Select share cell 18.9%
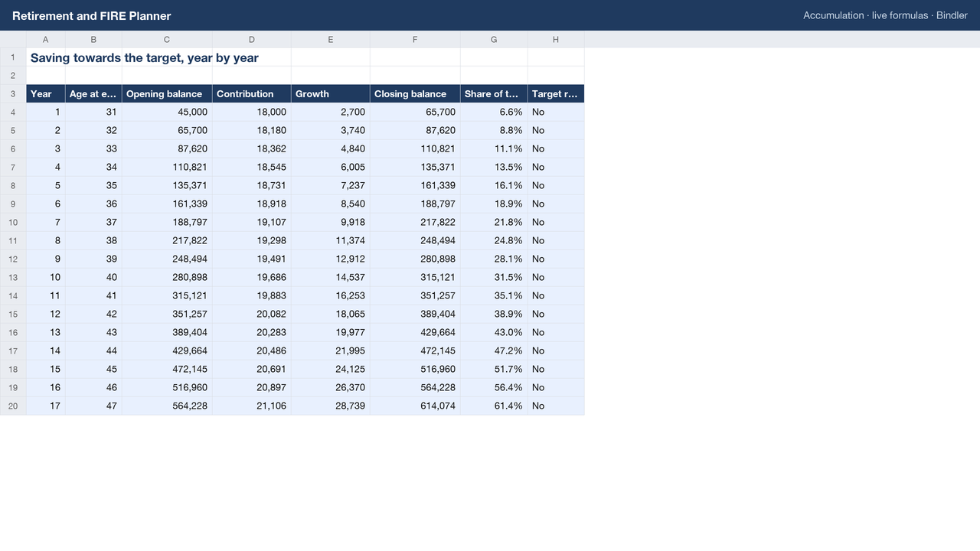 [494, 204]
